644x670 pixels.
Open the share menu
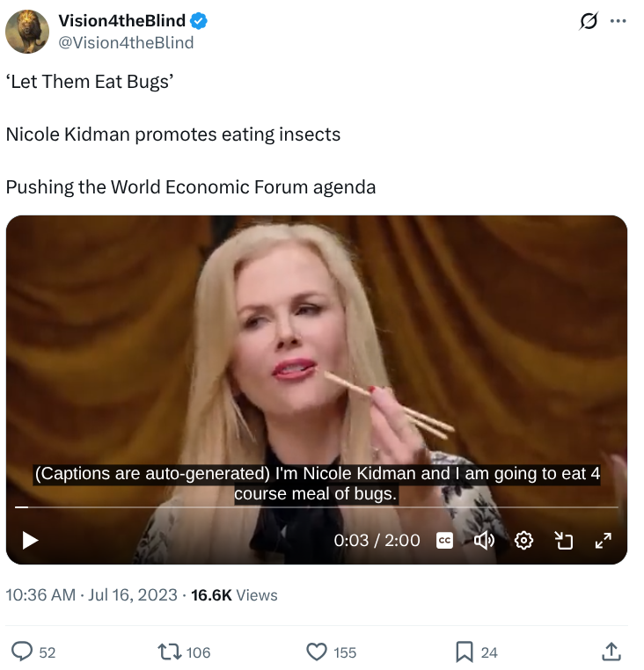(611, 652)
